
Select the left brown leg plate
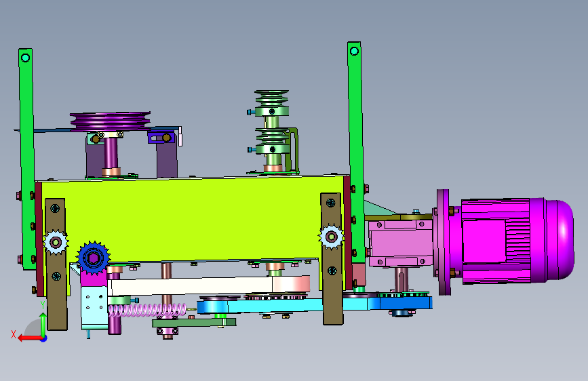tap(56, 264)
